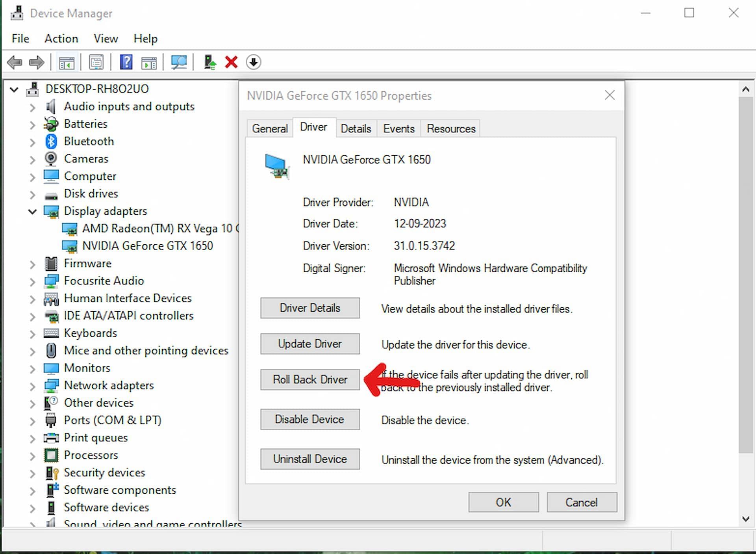Select the Driver tab
Image resolution: width=756 pixels, height=554 pixels.
pyautogui.click(x=314, y=127)
